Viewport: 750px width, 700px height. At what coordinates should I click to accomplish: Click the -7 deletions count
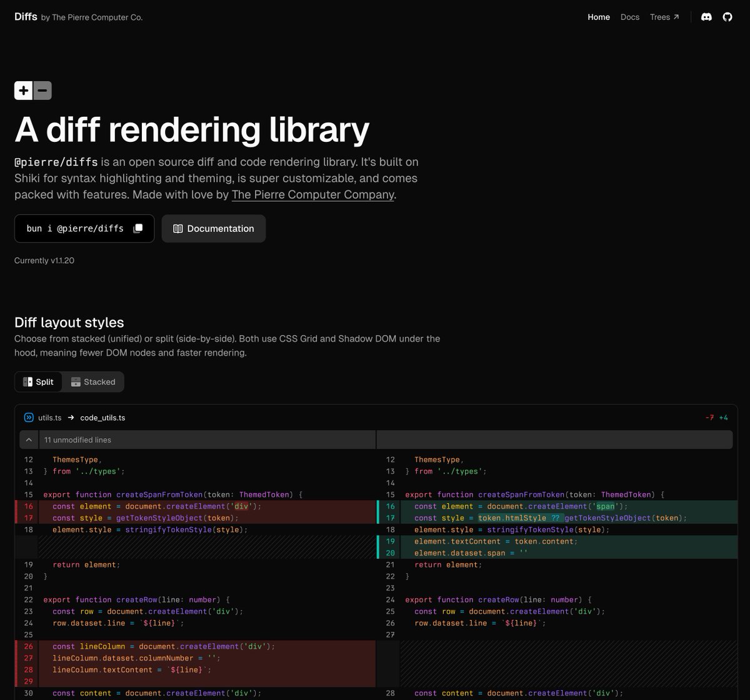click(709, 417)
